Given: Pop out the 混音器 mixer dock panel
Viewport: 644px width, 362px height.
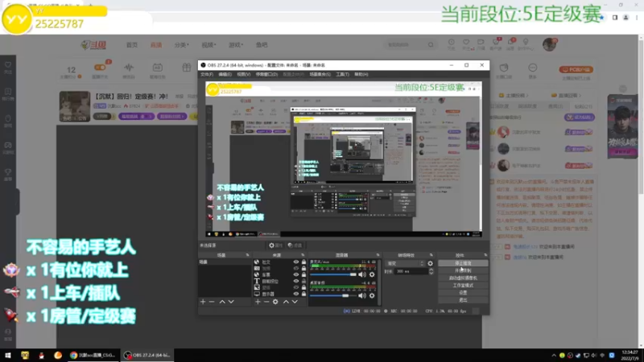Looking at the screenshot, I should point(378,255).
